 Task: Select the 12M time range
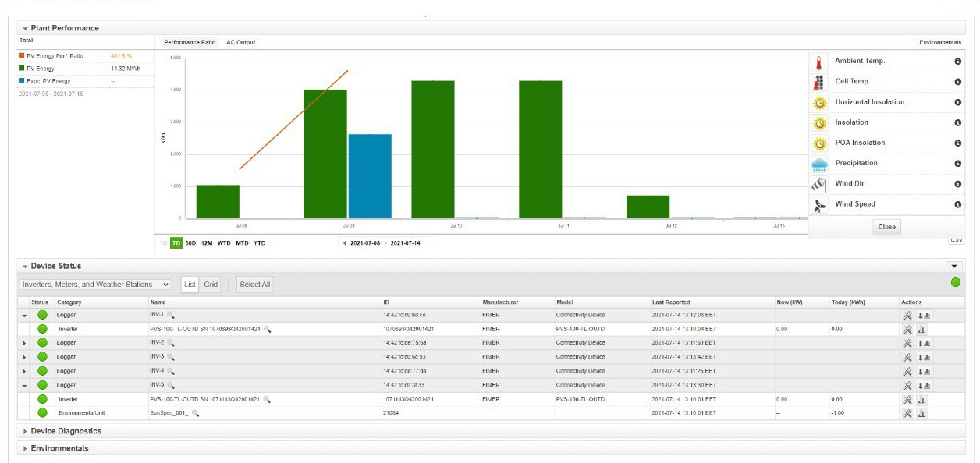tap(207, 243)
